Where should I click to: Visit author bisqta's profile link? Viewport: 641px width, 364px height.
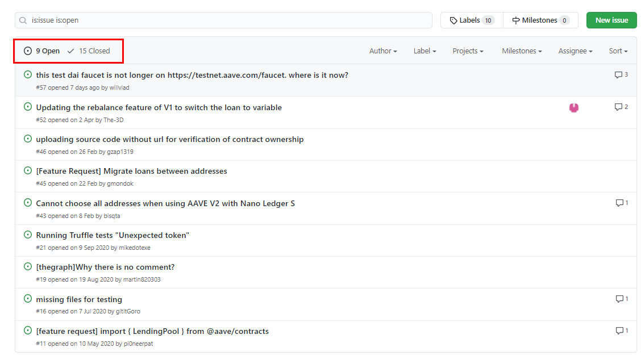112,216
